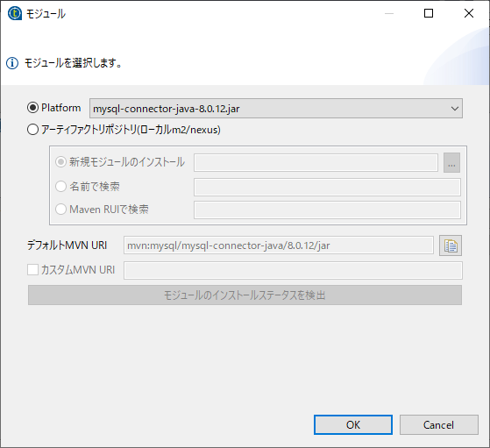The width and height of the screenshot is (490, 448).
Task: Open the mysql-connector-java jar dropdown arrow
Action: coord(455,109)
